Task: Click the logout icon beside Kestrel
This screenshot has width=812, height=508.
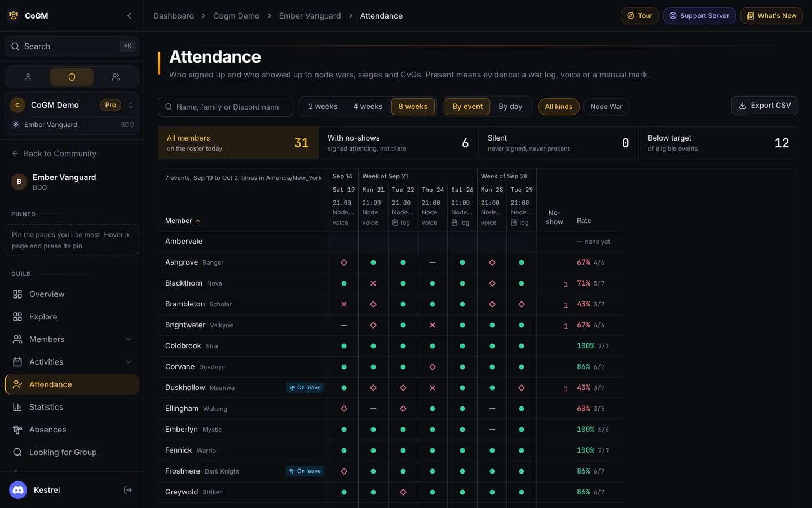Action: [x=128, y=490]
